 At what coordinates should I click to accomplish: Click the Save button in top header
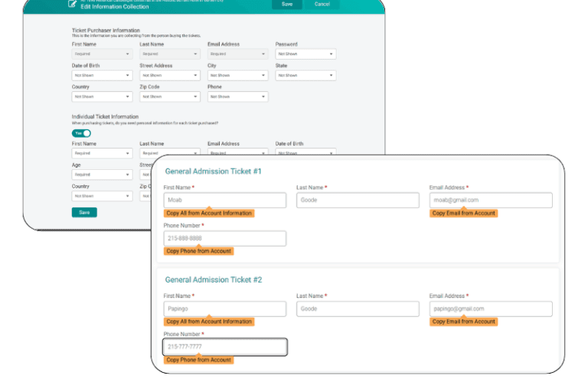tap(286, 4)
